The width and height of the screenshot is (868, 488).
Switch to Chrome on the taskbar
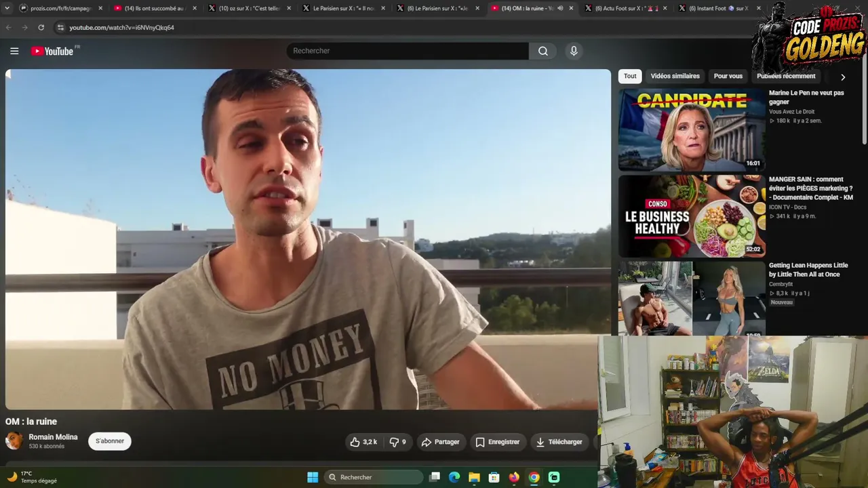point(534,477)
